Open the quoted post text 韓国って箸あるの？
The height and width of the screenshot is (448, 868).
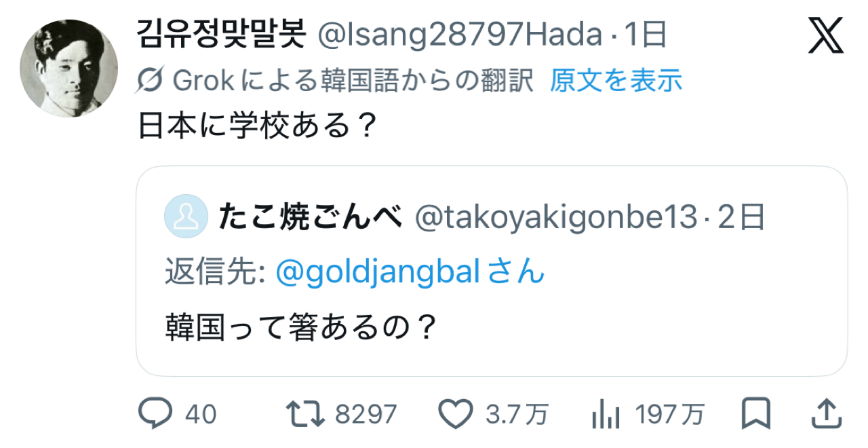(300, 329)
